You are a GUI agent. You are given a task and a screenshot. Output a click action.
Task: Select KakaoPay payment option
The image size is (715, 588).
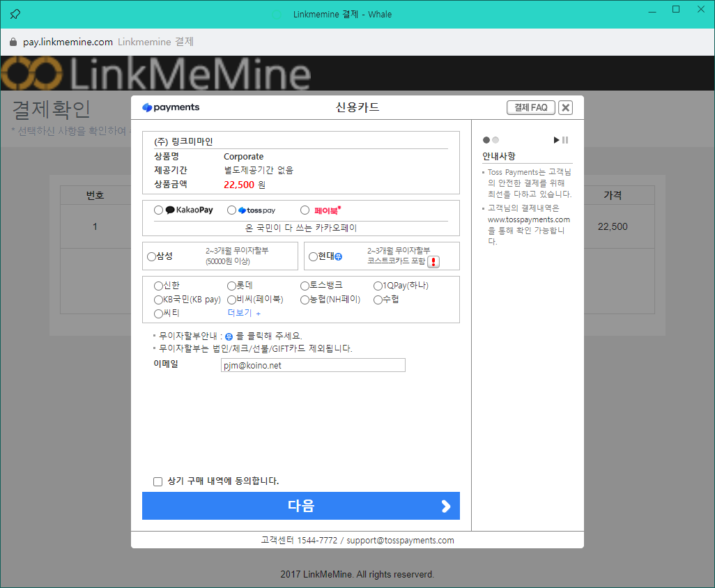pos(158,210)
